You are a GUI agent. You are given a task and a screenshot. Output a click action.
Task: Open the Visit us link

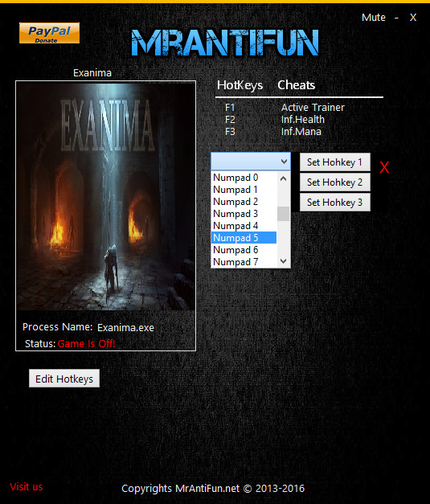point(27,486)
